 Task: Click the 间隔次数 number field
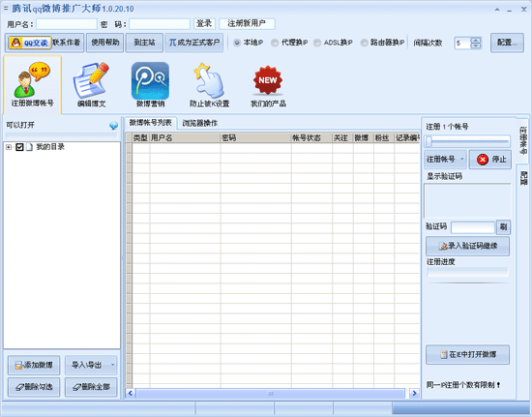(x=462, y=44)
